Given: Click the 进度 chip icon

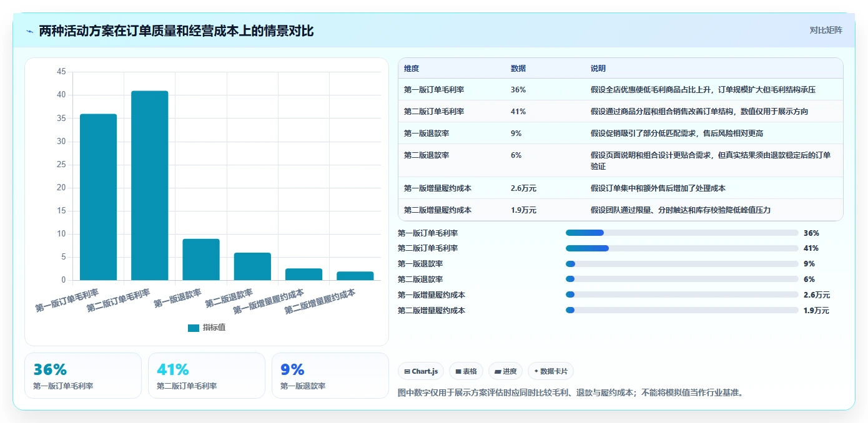Looking at the screenshot, I should click(x=498, y=371).
